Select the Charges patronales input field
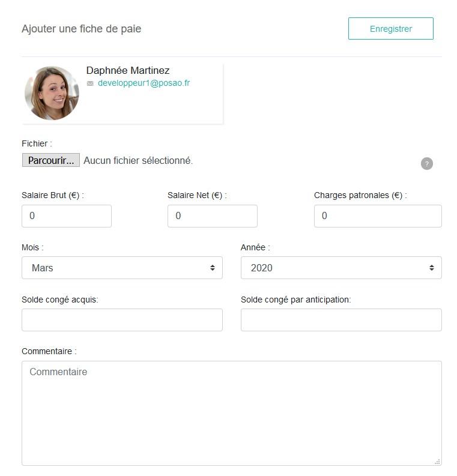Image resolution: width=457 pixels, height=476 pixels. click(x=378, y=216)
